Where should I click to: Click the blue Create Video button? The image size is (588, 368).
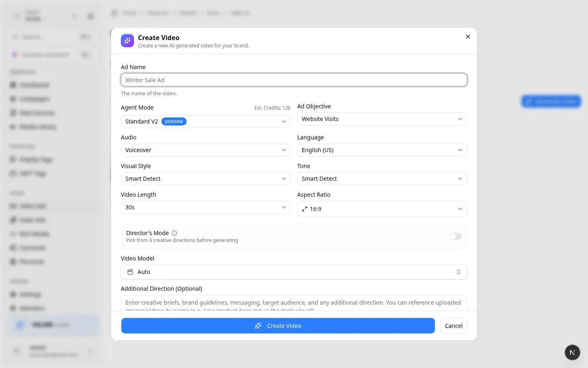click(278, 326)
